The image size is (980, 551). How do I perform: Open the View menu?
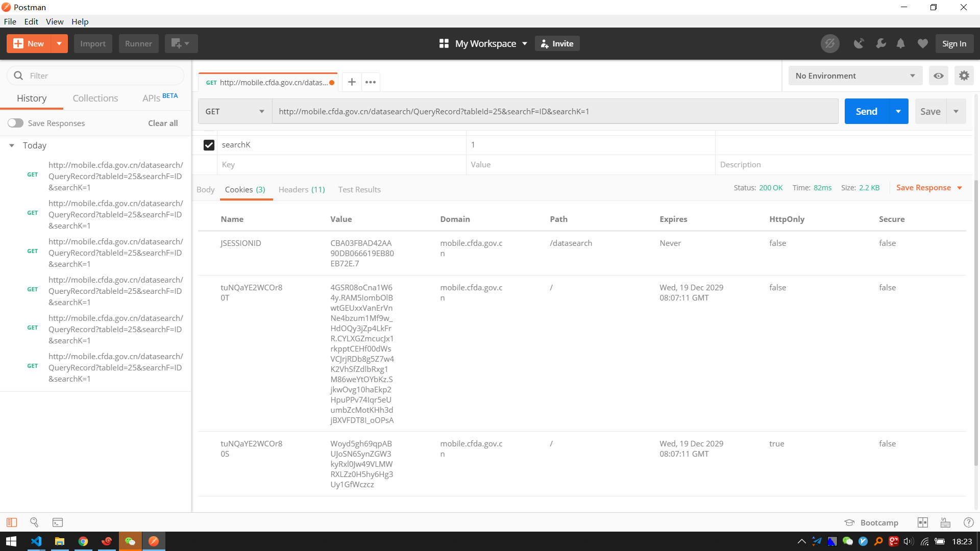[55, 21]
